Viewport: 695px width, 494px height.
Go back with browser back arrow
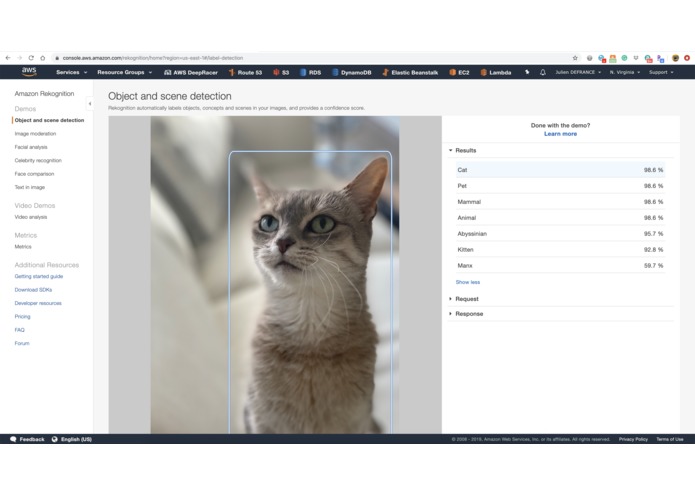click(8, 58)
